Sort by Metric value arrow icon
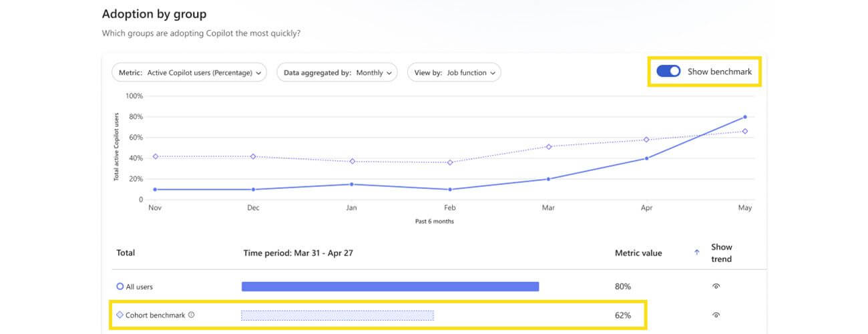868x334 pixels. pos(696,253)
